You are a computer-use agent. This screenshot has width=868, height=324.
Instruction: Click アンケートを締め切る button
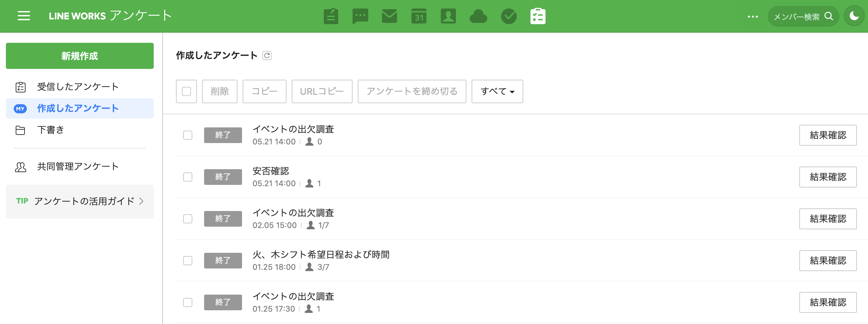pyautogui.click(x=412, y=91)
